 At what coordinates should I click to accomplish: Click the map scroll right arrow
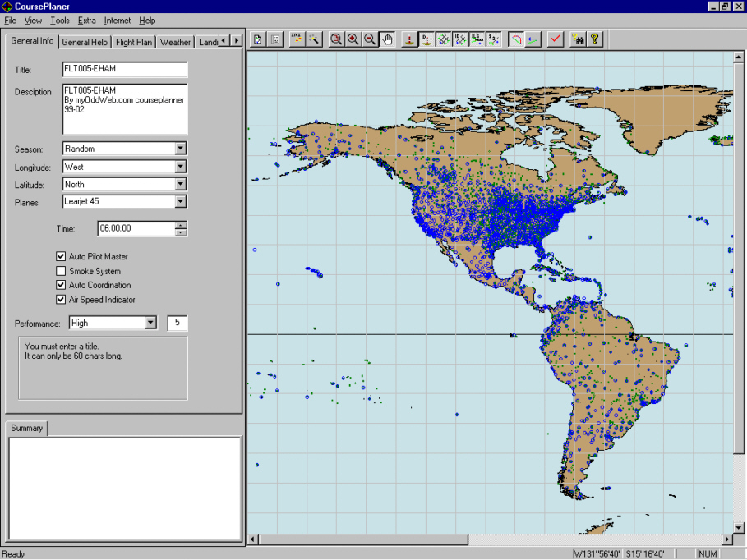[x=727, y=539]
